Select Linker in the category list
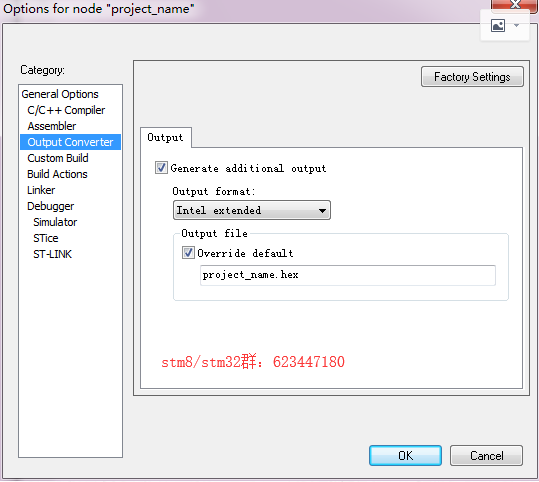 point(41,190)
